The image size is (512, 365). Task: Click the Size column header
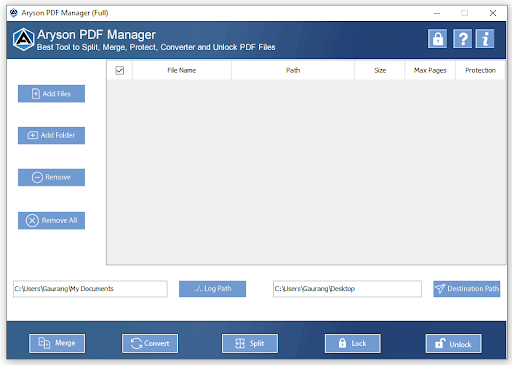(x=380, y=70)
